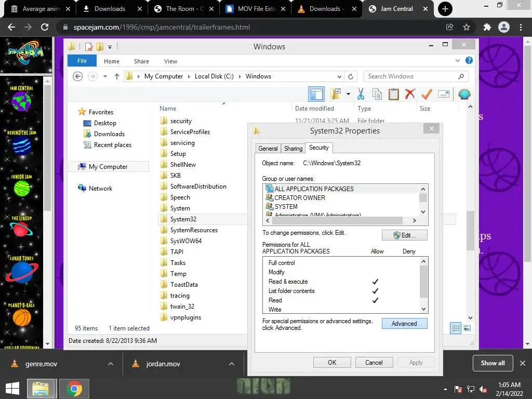Click OK in System32 Properties
Screen dimensions: 532x399
(332, 362)
